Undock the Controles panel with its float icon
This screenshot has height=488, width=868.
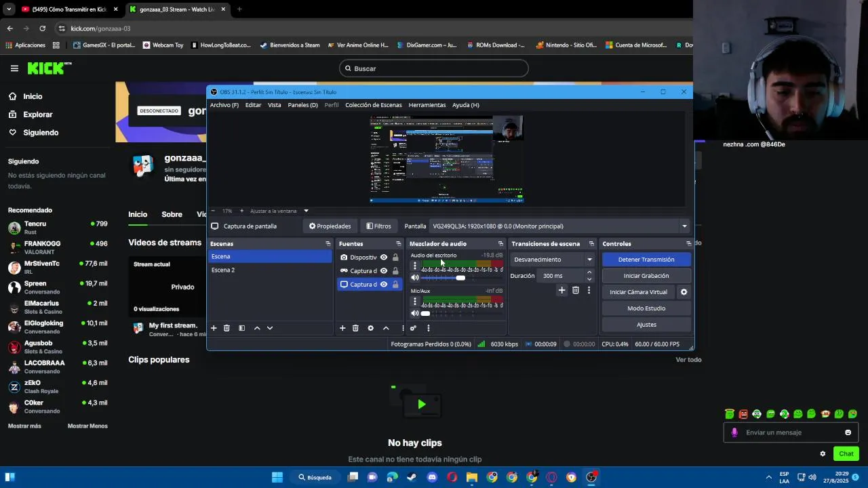click(688, 244)
